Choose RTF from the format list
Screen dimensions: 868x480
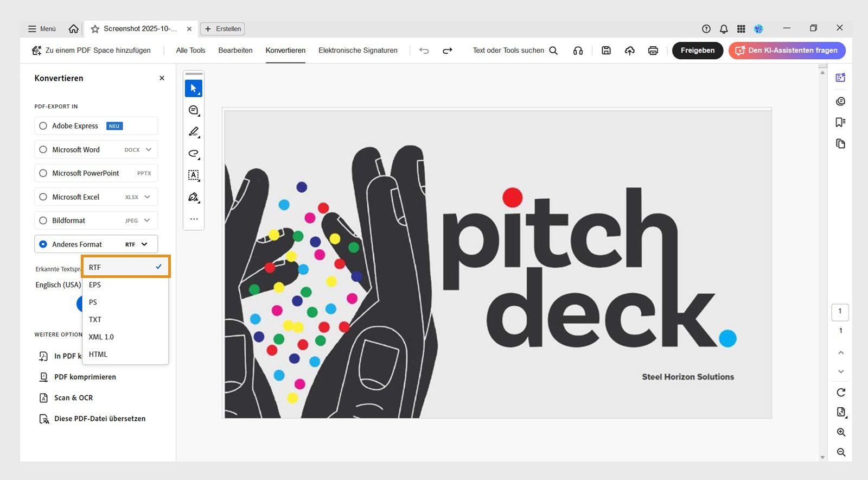(126, 267)
